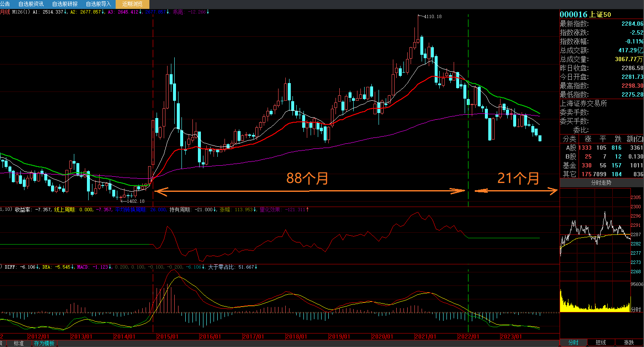Jump to 2023/01 on the time axis

[x=511, y=336]
